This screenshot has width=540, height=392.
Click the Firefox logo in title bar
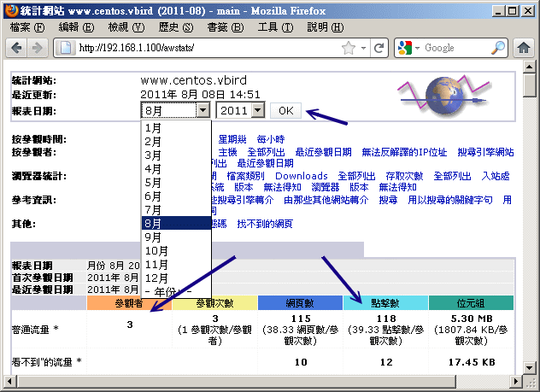(10, 9)
